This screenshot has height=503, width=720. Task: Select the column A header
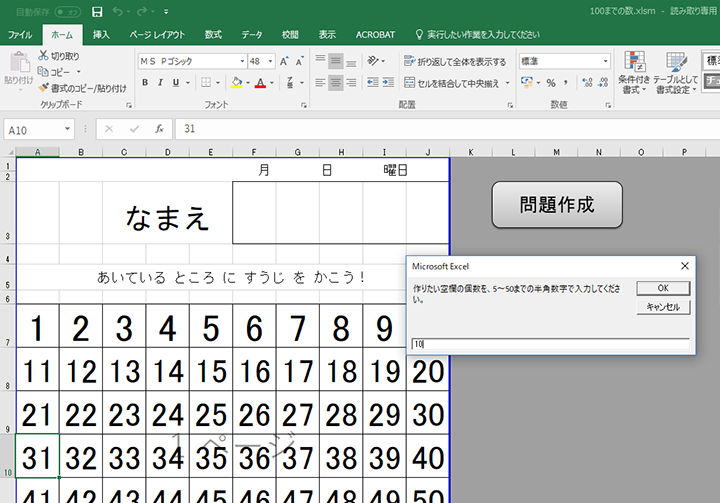37,152
